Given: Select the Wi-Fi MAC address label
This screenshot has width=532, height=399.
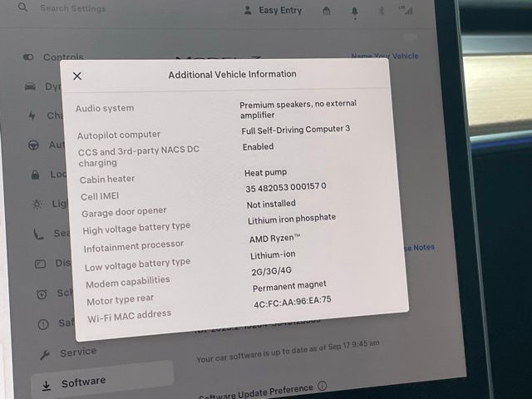Looking at the screenshot, I should coord(130,316).
